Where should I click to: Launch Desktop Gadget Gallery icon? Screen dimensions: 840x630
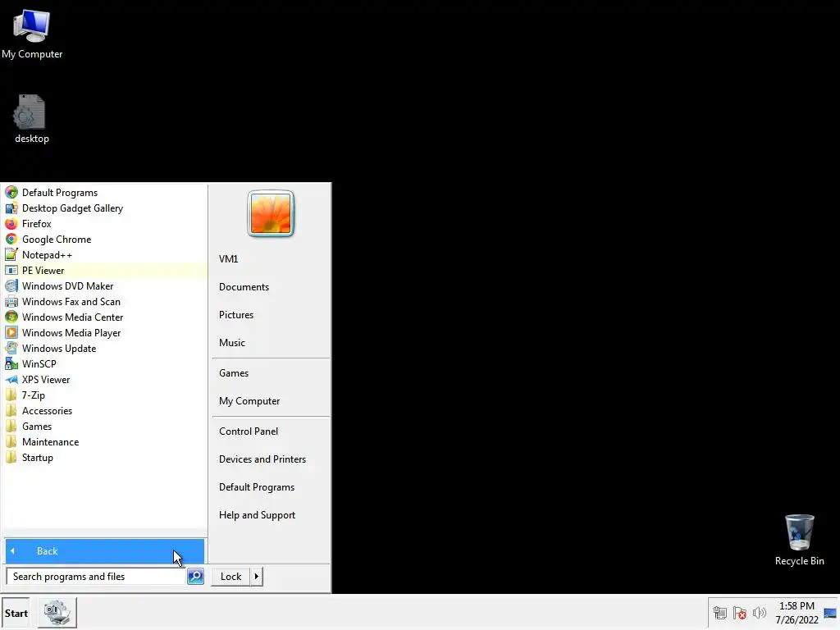tap(11, 208)
